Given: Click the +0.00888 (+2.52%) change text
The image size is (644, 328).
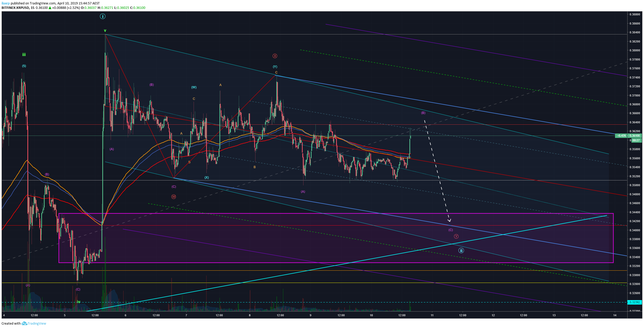Looking at the screenshot, I should pyautogui.click(x=66, y=8).
